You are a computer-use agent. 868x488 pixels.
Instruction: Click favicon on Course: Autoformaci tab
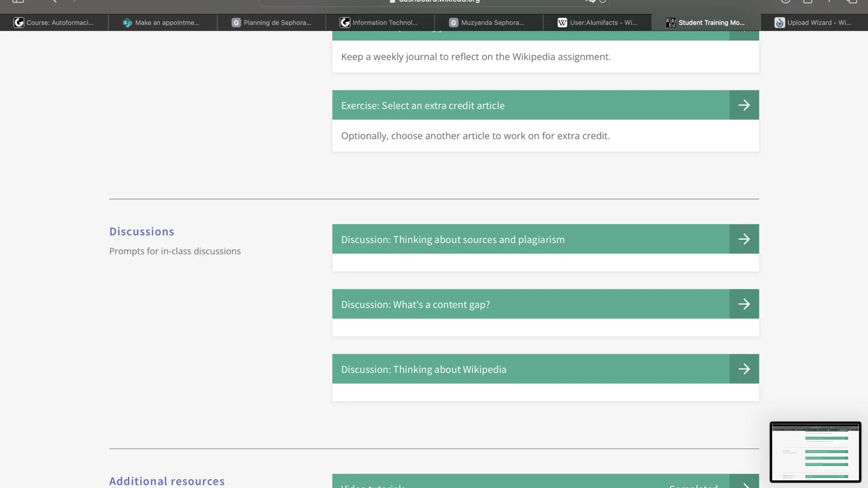click(19, 22)
